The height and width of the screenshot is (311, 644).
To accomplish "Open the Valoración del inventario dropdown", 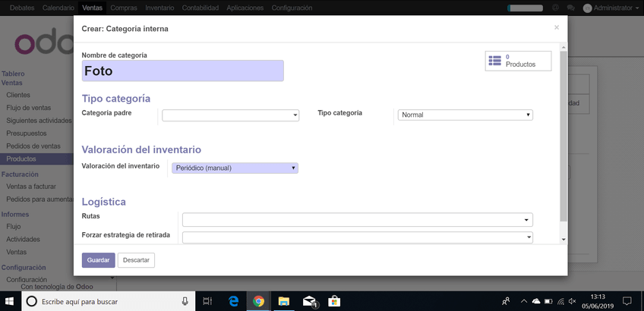I will click(x=235, y=168).
